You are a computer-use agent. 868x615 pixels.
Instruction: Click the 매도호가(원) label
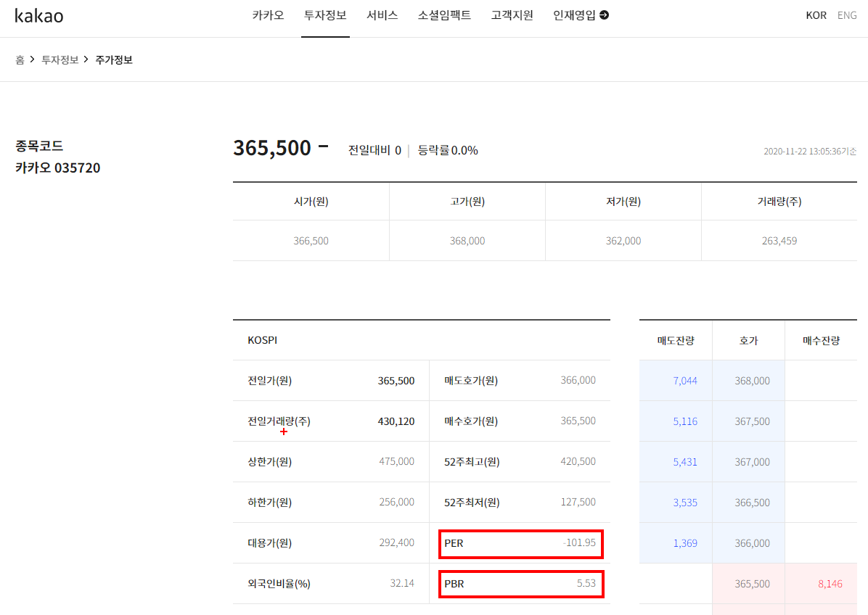[471, 381]
